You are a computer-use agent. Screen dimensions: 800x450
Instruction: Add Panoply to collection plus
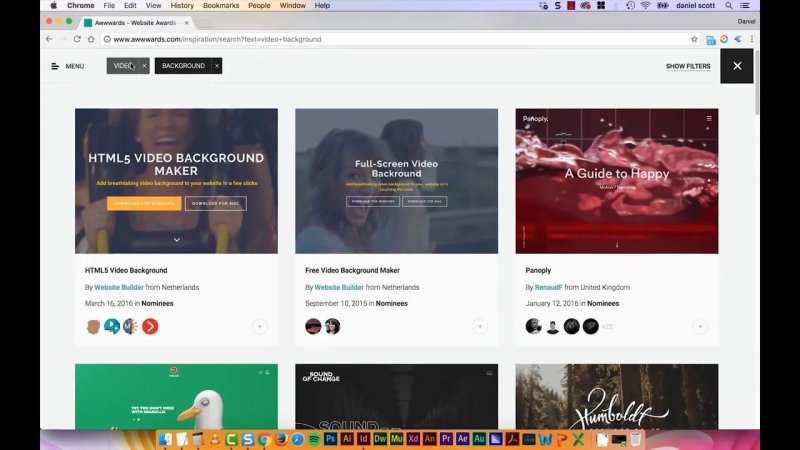700,327
